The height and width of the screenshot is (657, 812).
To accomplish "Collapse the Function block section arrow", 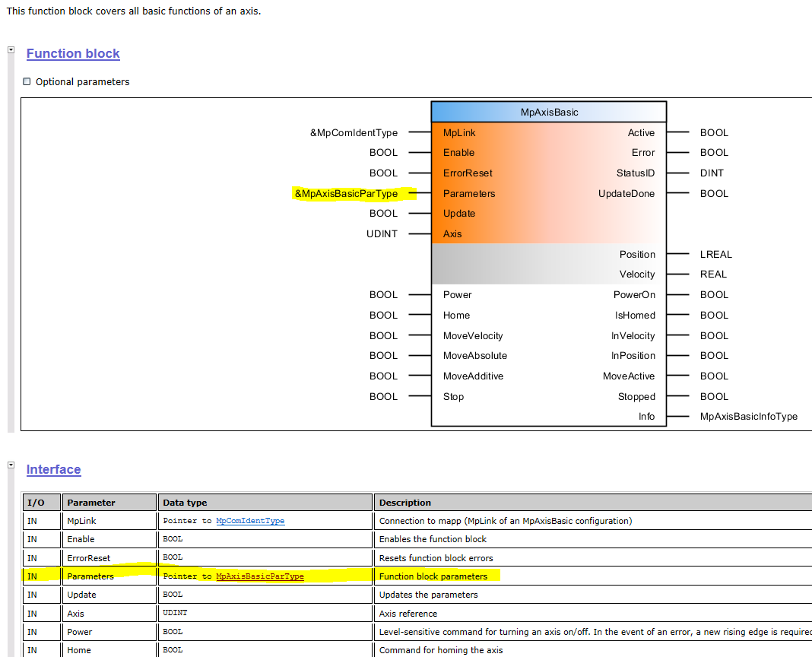I will tap(11, 49).
